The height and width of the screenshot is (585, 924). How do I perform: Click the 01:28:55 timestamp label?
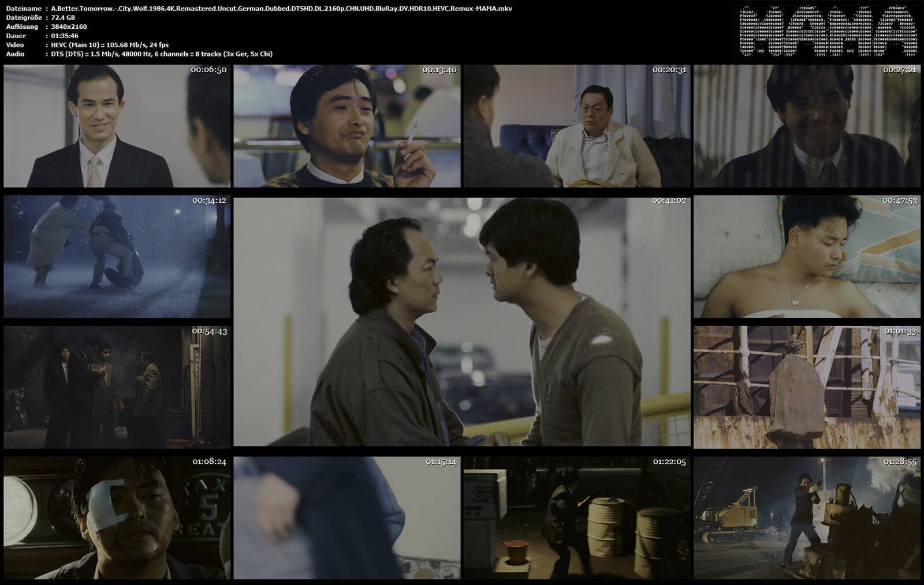(x=900, y=462)
